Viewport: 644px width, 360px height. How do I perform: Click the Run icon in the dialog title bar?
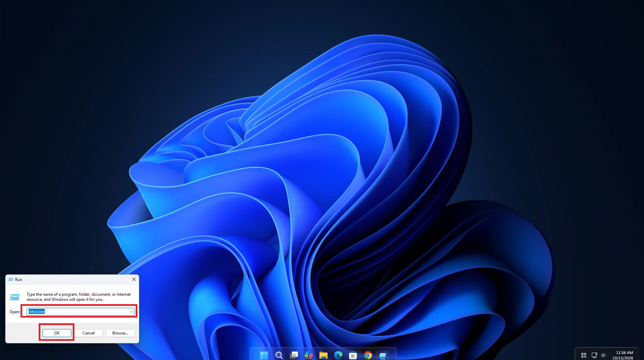coord(11,279)
